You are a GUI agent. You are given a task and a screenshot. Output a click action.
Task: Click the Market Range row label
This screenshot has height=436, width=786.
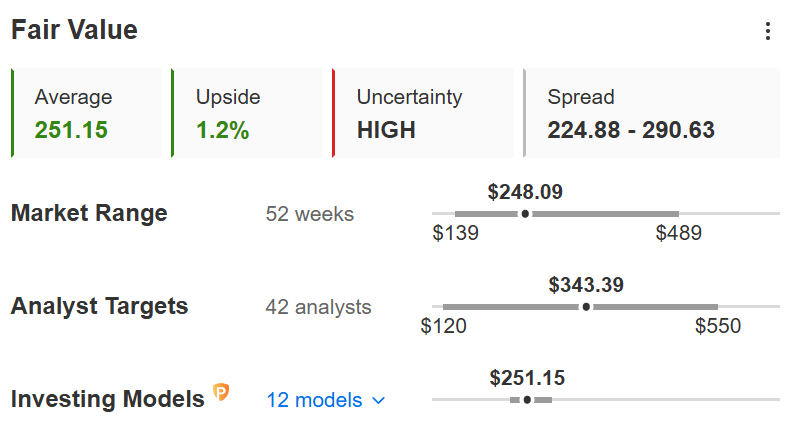tap(89, 213)
